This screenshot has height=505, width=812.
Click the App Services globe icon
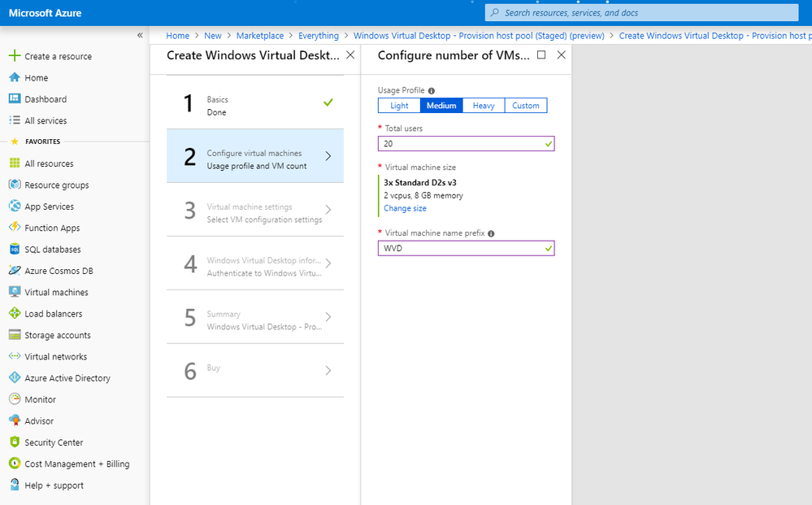(x=15, y=206)
